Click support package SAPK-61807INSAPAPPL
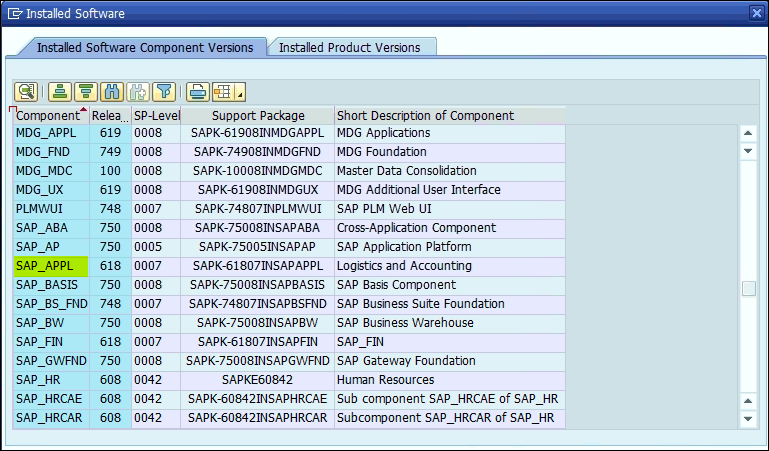 258,266
